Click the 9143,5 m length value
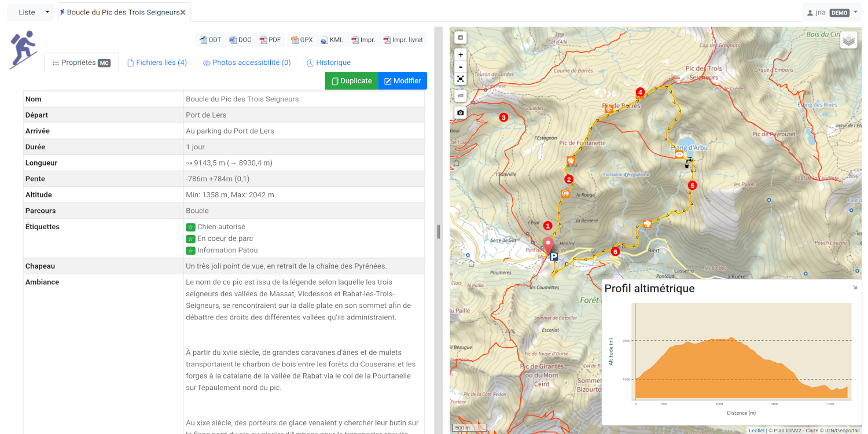This screenshot has height=434, width=868. point(229,163)
